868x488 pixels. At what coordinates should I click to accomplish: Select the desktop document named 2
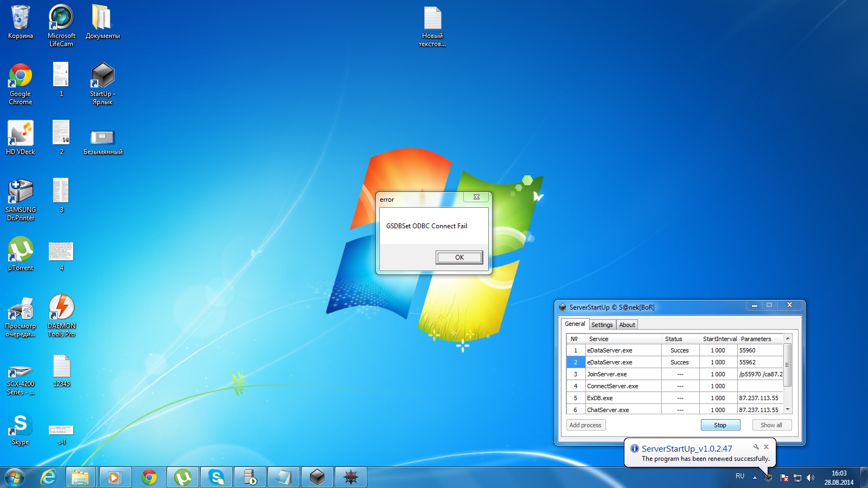(x=61, y=138)
